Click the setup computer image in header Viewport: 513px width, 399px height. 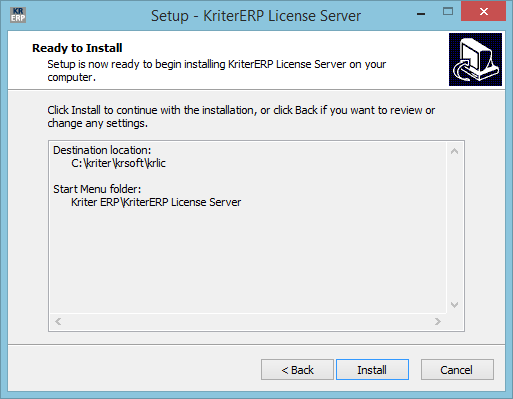pos(475,59)
